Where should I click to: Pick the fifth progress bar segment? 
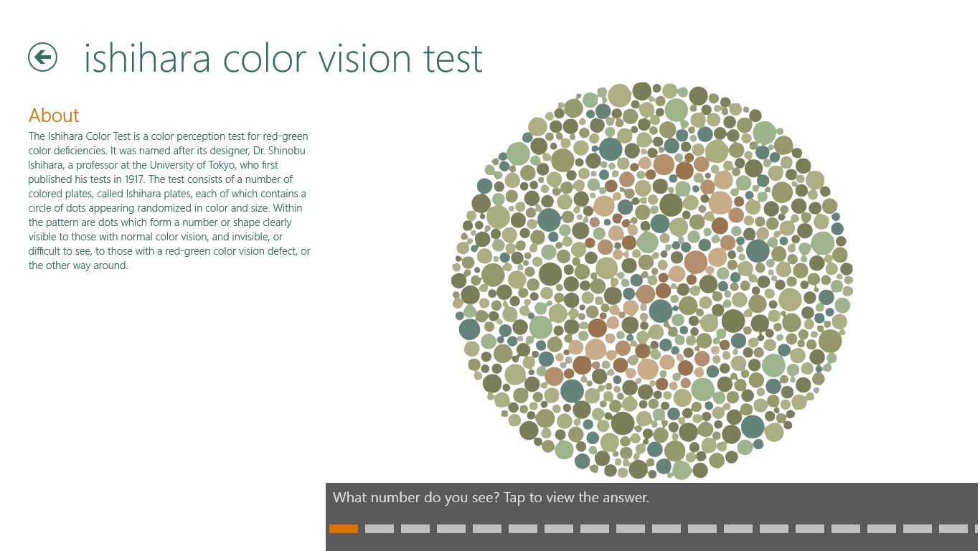pos(487,529)
